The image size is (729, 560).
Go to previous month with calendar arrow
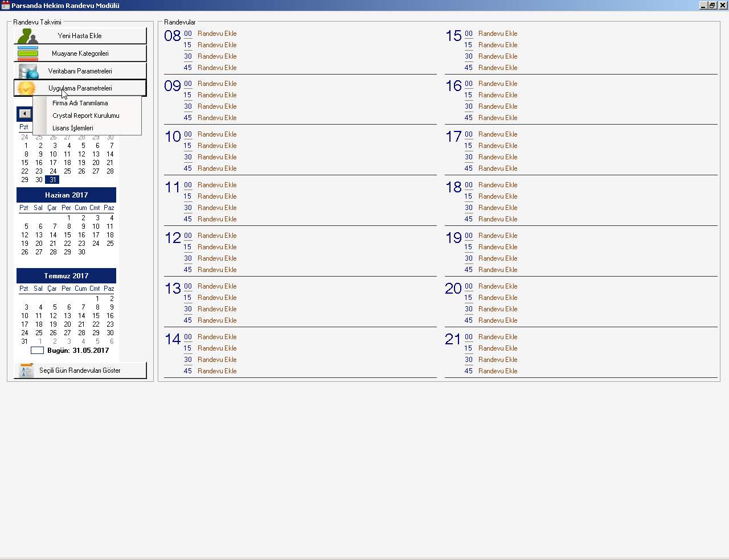pos(24,113)
